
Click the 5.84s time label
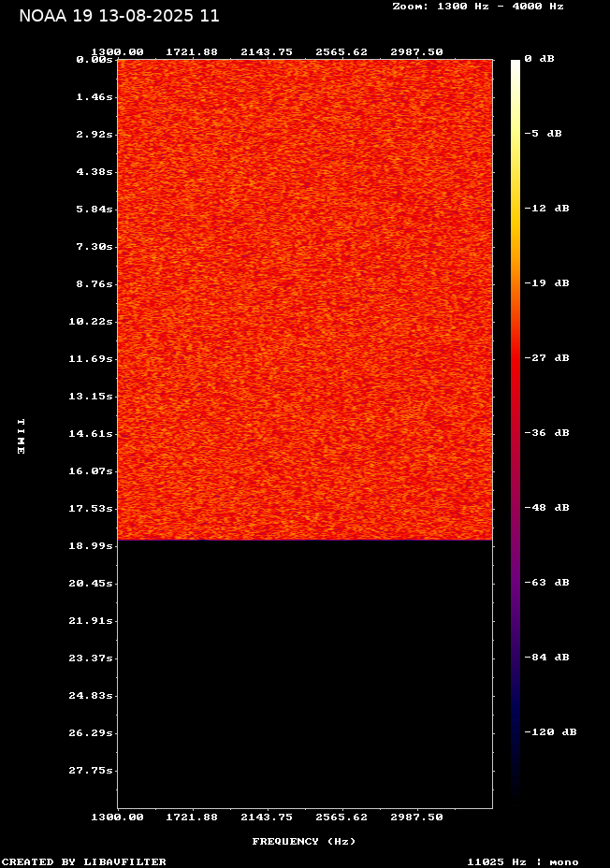click(x=94, y=210)
